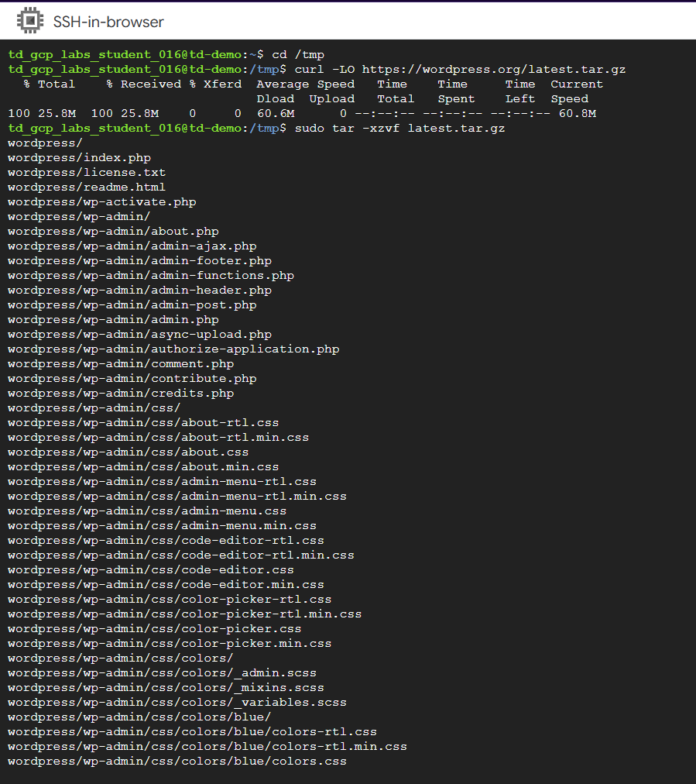Click the wp-admin/admin-ajax.php line

point(132,246)
